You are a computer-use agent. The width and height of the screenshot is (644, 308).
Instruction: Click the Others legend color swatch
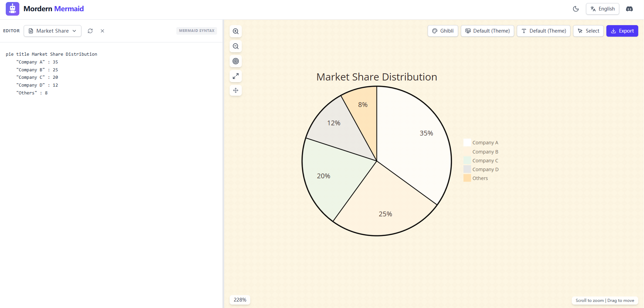pos(467,178)
